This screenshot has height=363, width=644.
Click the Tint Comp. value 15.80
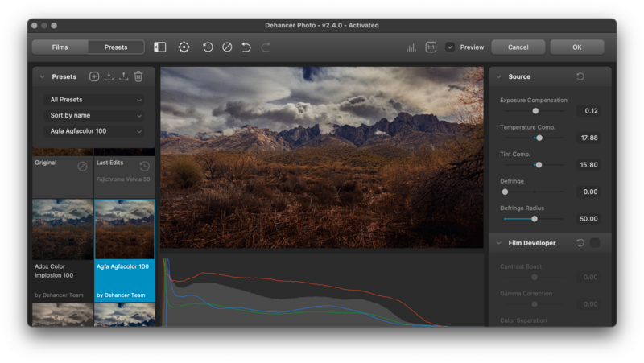588,165
